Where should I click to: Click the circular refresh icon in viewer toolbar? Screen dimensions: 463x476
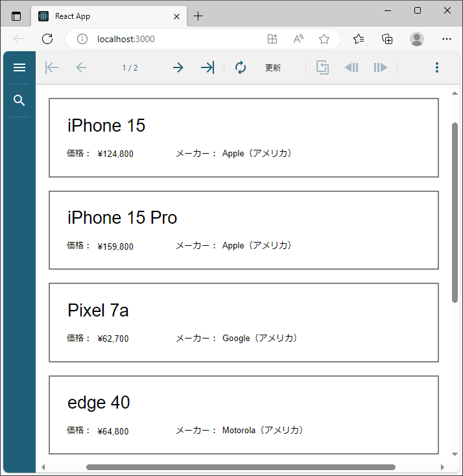point(241,67)
